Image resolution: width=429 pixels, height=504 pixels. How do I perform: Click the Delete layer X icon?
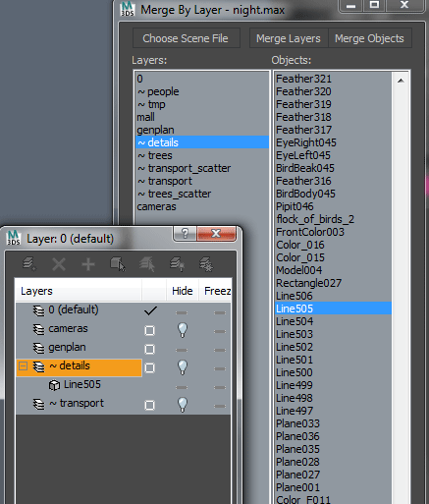point(59,264)
